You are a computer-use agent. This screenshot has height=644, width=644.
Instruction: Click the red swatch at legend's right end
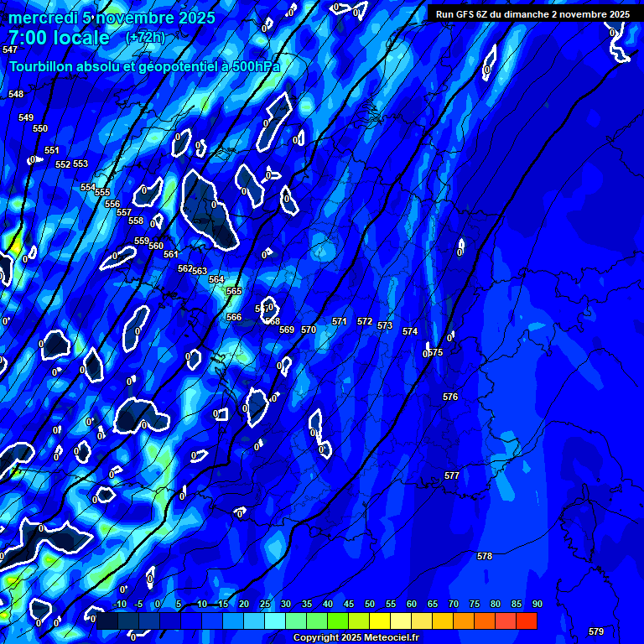click(527, 621)
